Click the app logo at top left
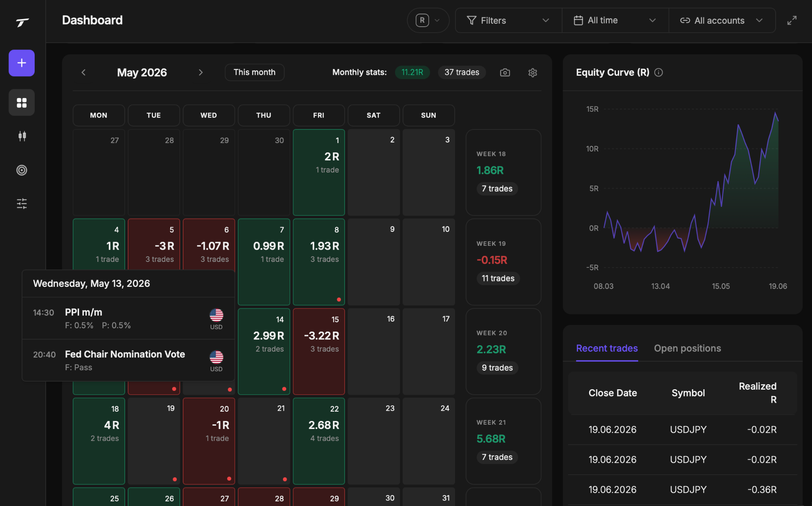Screen dimensions: 812x506 pyautogui.click(x=22, y=22)
